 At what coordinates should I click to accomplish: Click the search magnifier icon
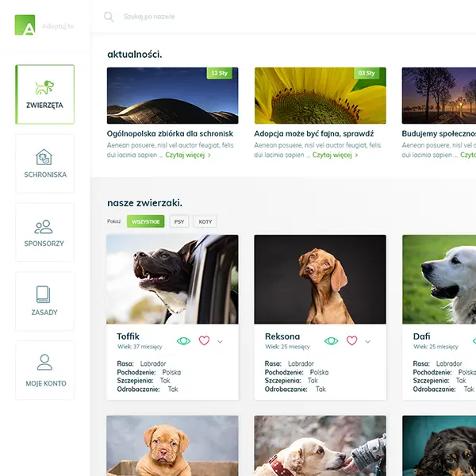(109, 17)
